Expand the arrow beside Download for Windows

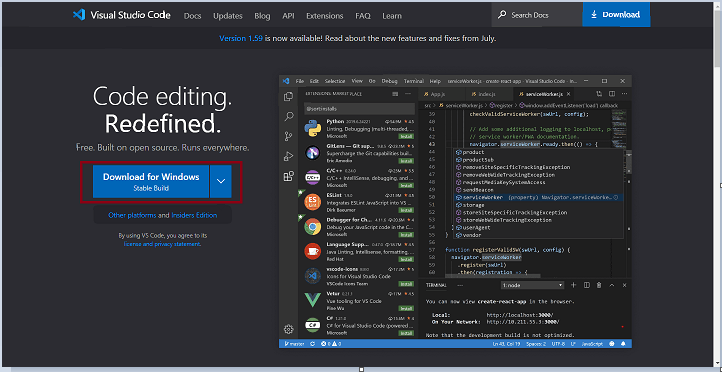click(221, 181)
